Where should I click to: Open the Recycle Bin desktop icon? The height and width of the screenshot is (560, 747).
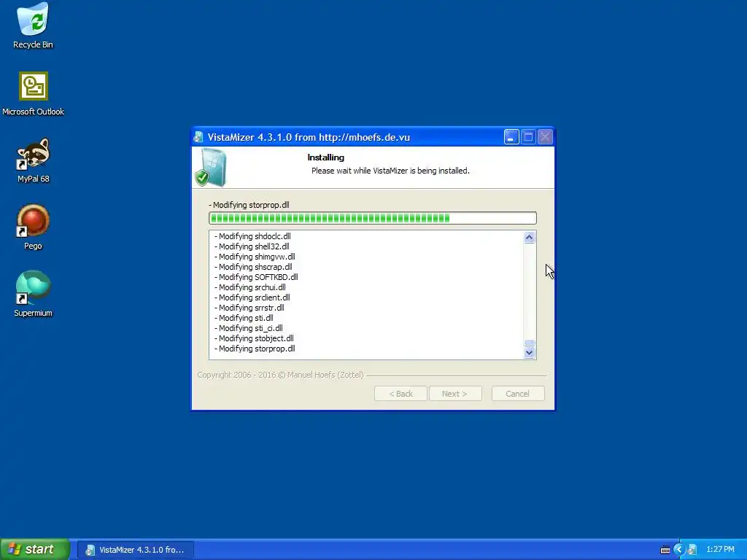click(x=33, y=26)
